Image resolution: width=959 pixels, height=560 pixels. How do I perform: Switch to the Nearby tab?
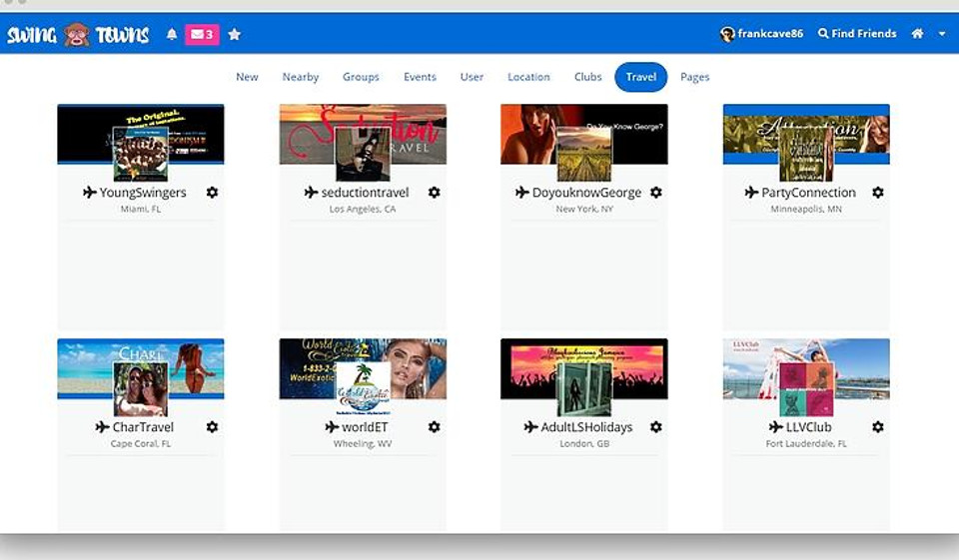[x=300, y=77]
